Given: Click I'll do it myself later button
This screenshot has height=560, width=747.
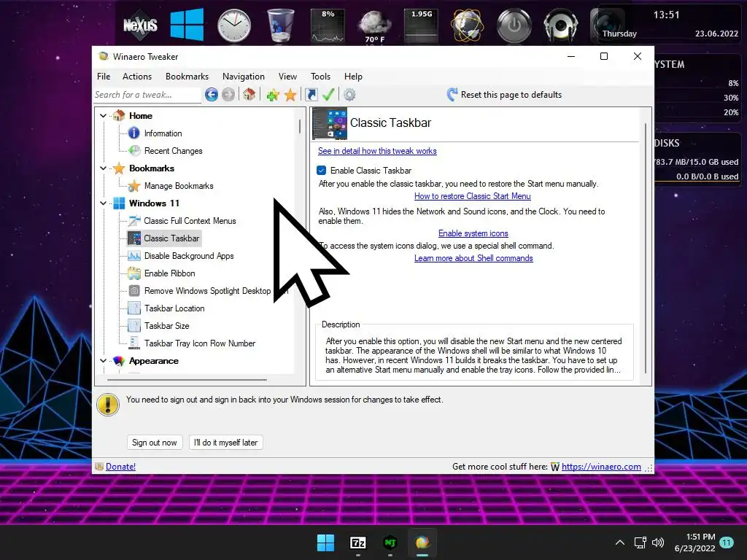Looking at the screenshot, I should pyautogui.click(x=226, y=443).
